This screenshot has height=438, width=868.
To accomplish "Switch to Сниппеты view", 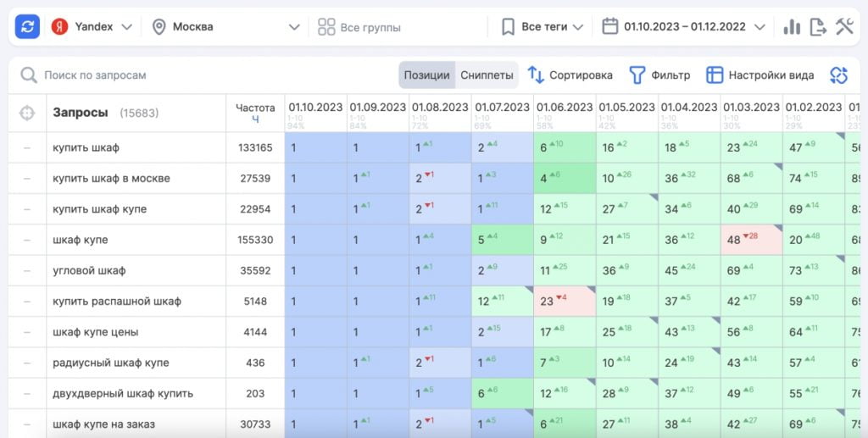I will [x=487, y=75].
